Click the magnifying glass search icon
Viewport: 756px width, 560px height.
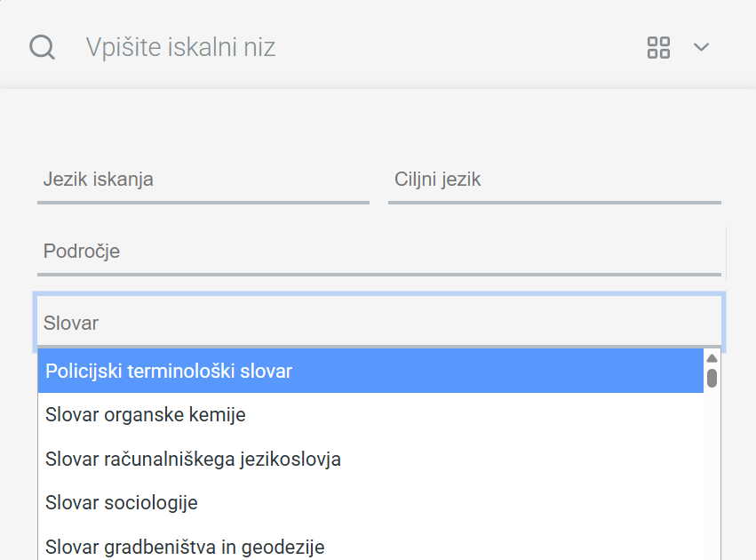coord(41,47)
